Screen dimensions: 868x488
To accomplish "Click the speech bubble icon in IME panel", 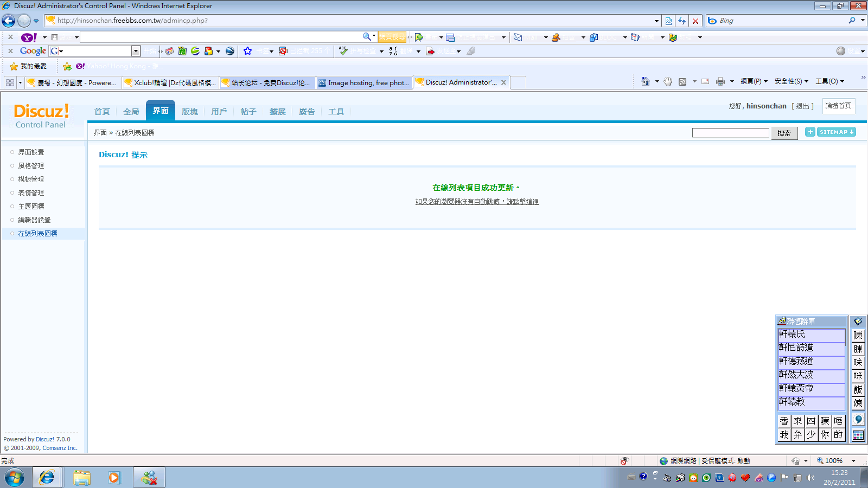I will tap(858, 419).
